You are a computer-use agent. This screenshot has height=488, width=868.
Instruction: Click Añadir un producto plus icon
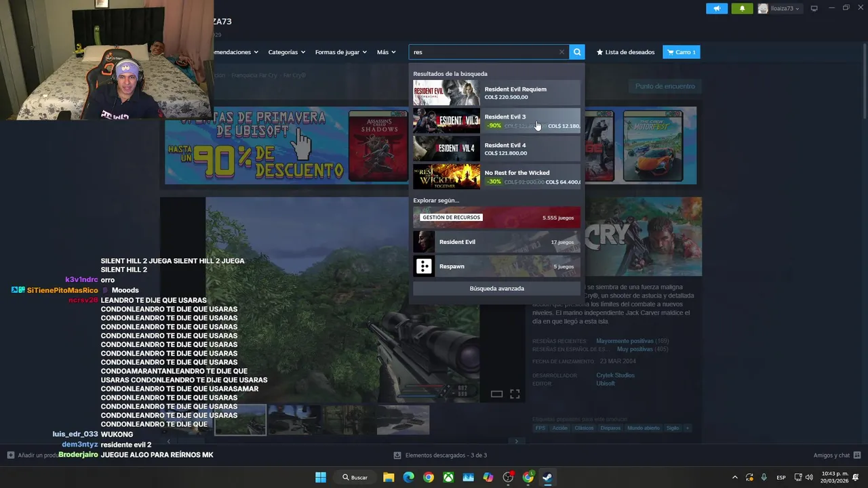[10, 455]
